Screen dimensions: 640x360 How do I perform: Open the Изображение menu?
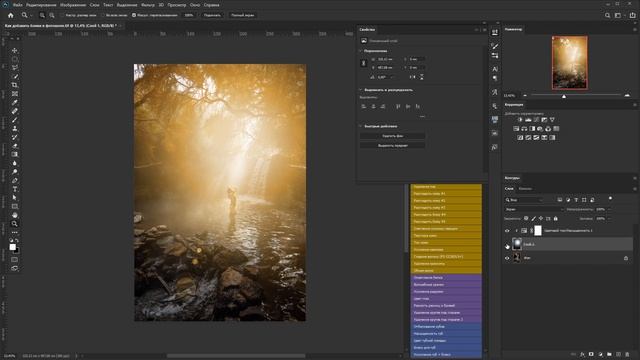point(73,5)
